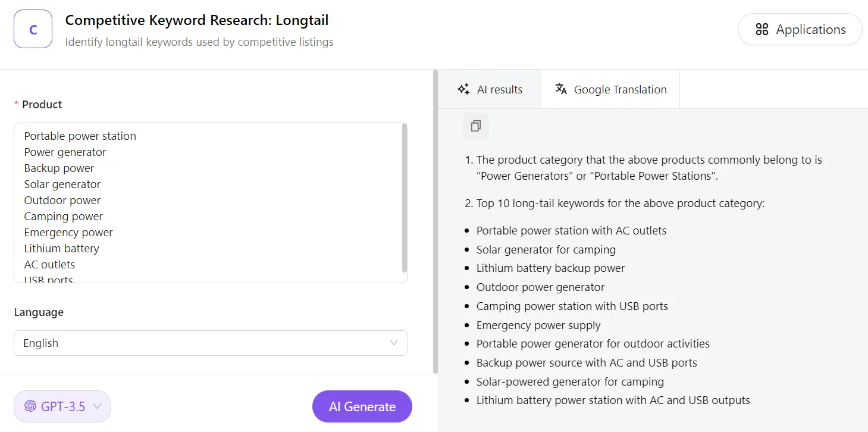Click the translate icon beside Google Translation
Viewport: 868px width, 432px height.
560,89
